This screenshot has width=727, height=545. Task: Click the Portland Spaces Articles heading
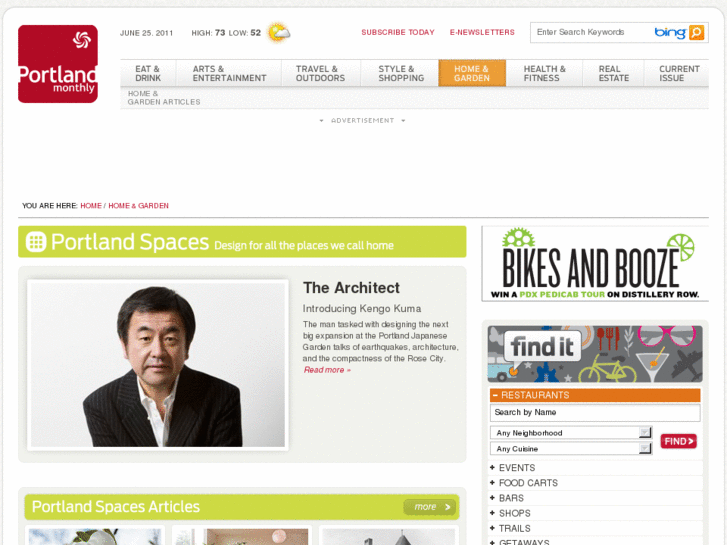click(x=115, y=507)
